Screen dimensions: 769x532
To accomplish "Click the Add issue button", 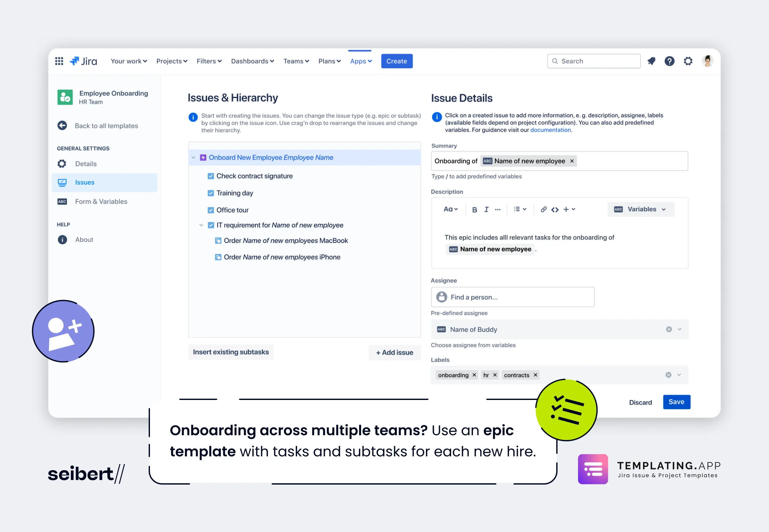I will pos(394,352).
